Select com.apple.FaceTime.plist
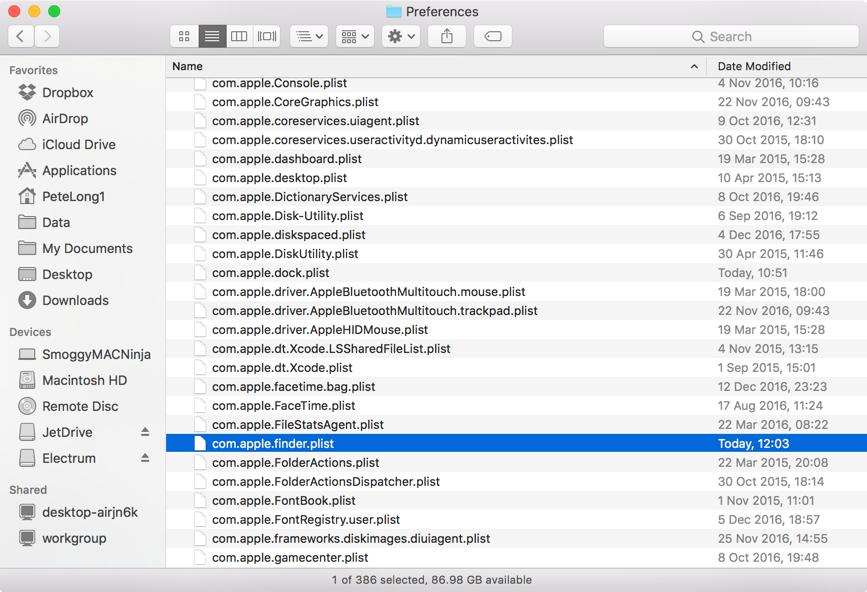This screenshot has width=867, height=592. [x=516, y=405]
